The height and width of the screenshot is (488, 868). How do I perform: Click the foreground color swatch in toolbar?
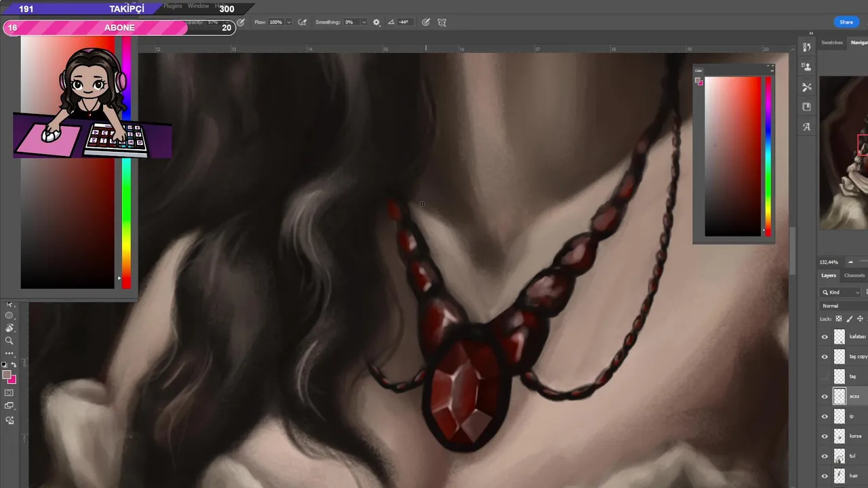[6, 375]
